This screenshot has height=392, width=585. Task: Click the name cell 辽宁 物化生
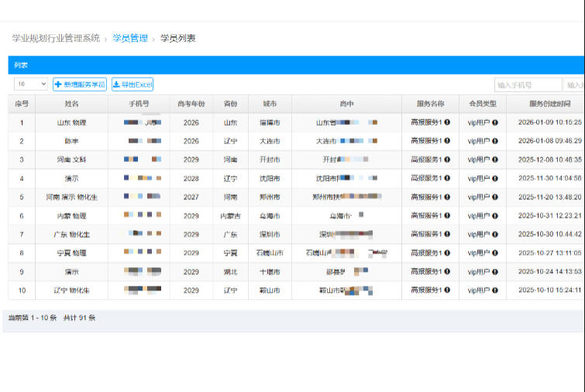(x=71, y=291)
